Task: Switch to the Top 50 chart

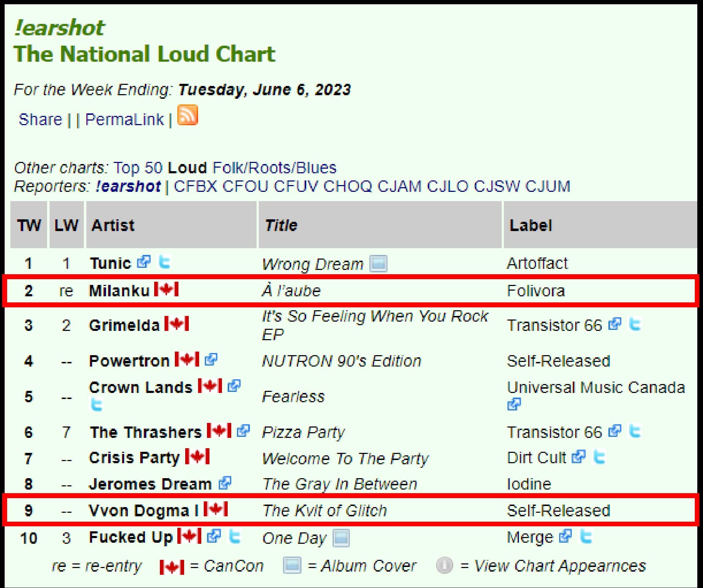Action: tap(138, 168)
